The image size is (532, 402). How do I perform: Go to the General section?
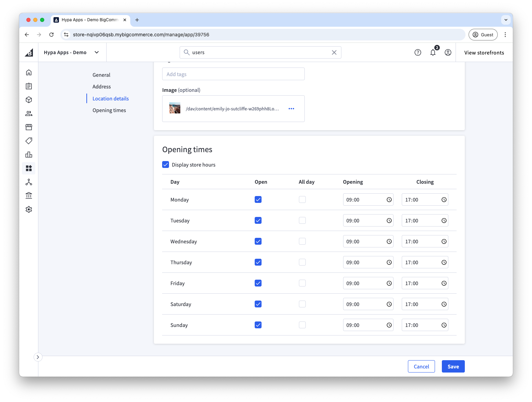coord(101,75)
